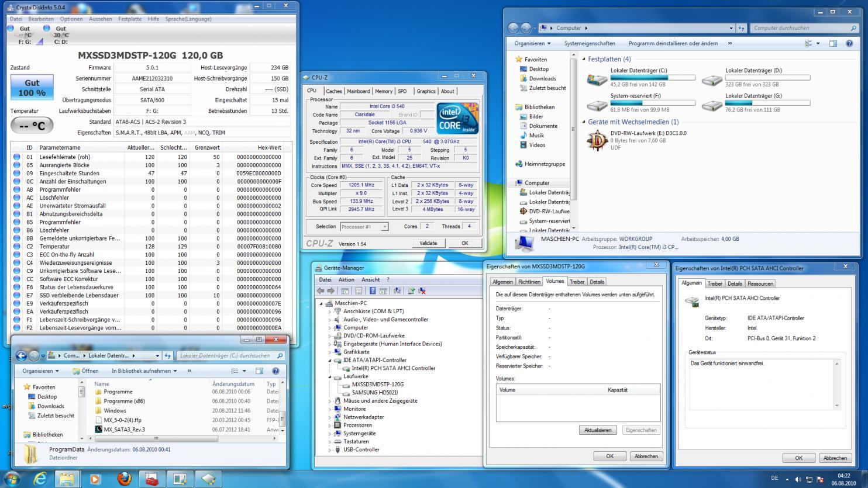Switch to the Treiber tab in AHCI Controller properties
This screenshot has width=868, height=488.
click(x=715, y=284)
